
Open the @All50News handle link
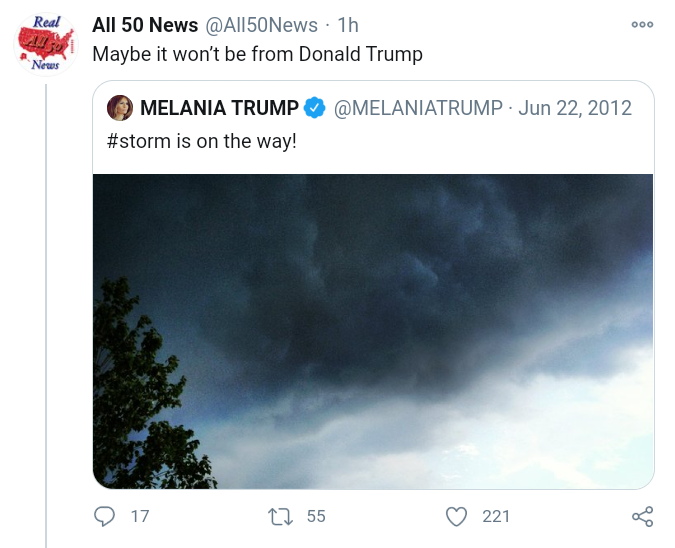[x=262, y=25]
